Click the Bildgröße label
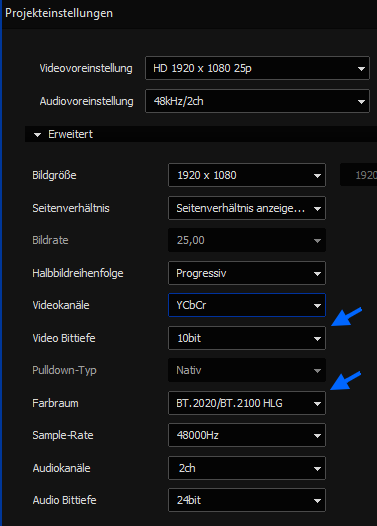The image size is (377, 526). (54, 175)
